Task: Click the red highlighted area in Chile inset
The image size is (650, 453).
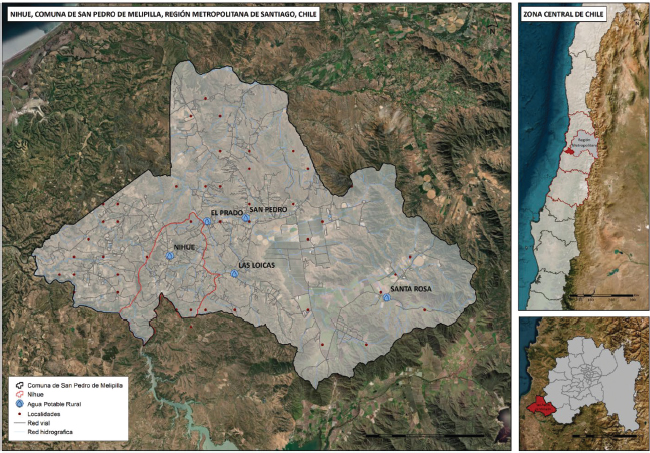Action: coord(569,152)
